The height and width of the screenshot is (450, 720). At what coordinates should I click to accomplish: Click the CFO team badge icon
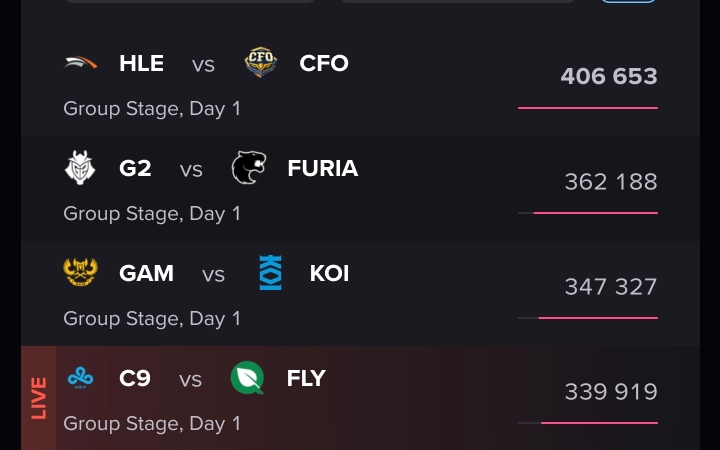(261, 63)
